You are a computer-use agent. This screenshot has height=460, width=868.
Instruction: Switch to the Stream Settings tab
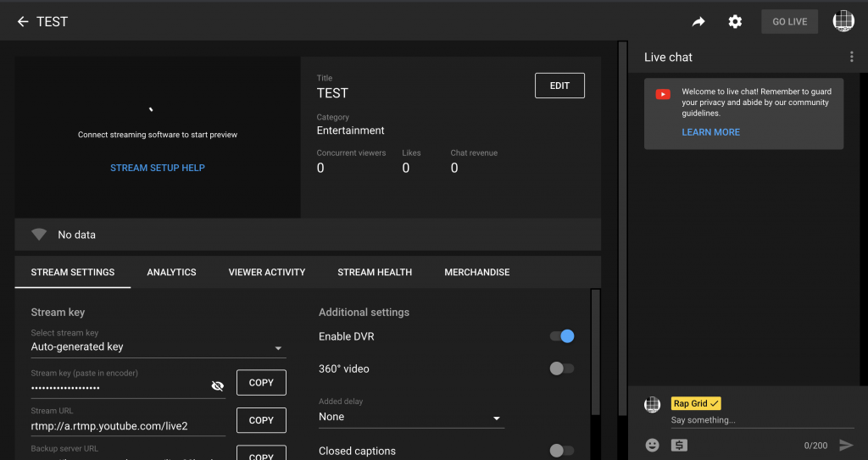click(x=73, y=272)
